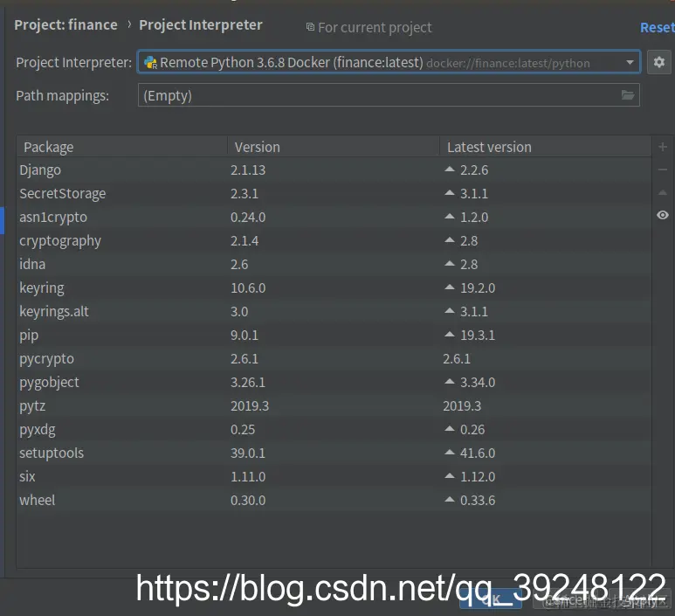
Task: Open the Remote Python 3.6.8 Docker combo box
Action: (389, 62)
